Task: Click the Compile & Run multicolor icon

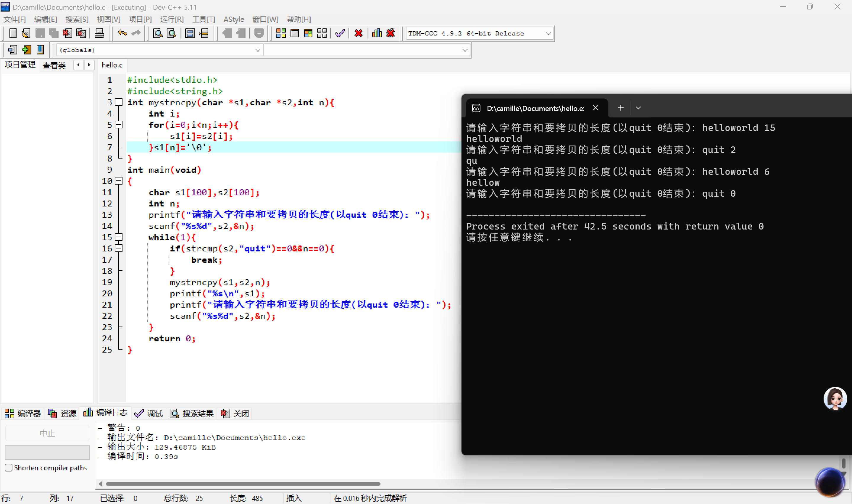Action: coord(308,33)
